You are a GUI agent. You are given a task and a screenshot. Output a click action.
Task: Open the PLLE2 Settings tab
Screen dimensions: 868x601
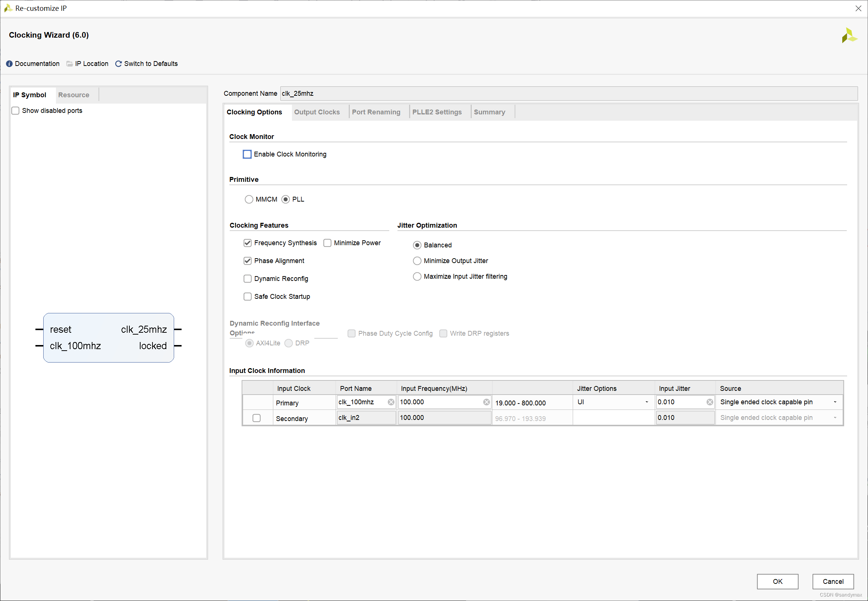tap(437, 112)
